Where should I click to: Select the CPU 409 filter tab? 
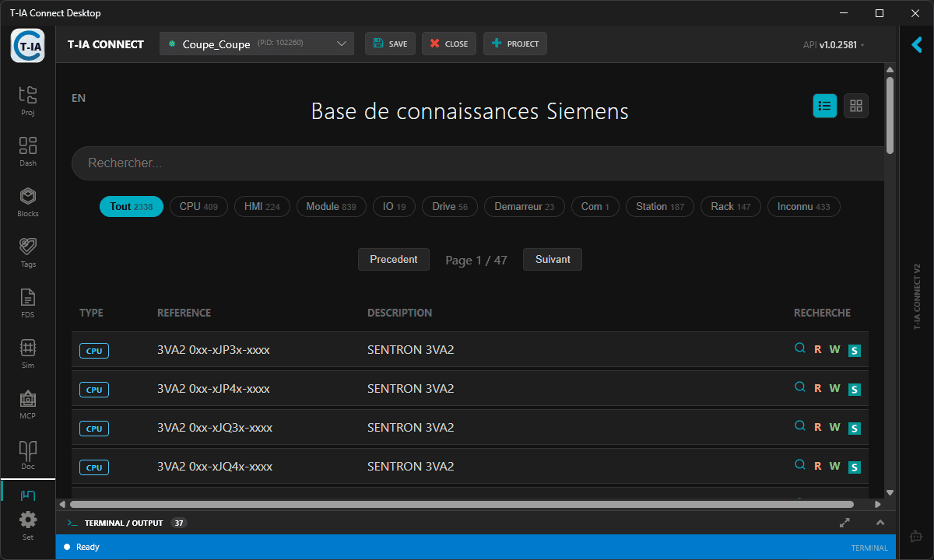pyautogui.click(x=198, y=206)
